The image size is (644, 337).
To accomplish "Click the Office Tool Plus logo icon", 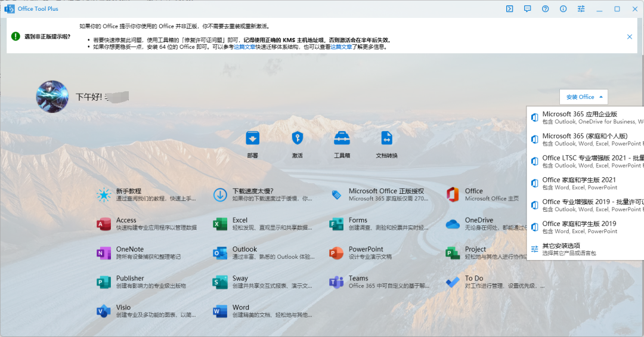I will pyautogui.click(x=10, y=8).
